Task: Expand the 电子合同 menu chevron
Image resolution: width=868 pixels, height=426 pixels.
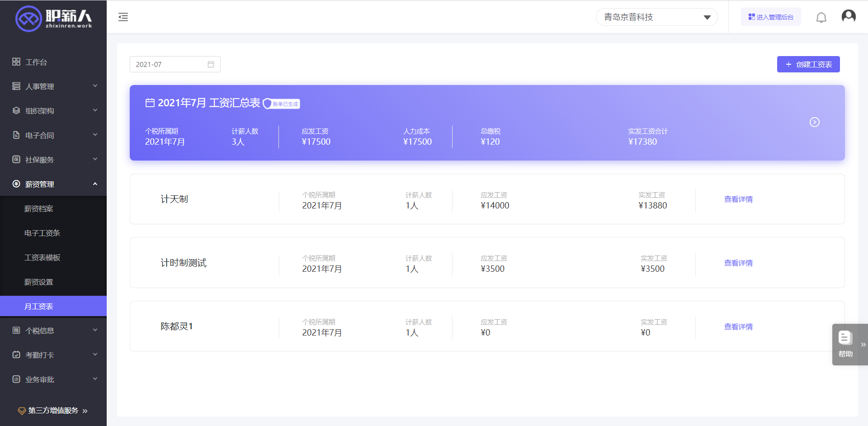Action: tap(95, 135)
